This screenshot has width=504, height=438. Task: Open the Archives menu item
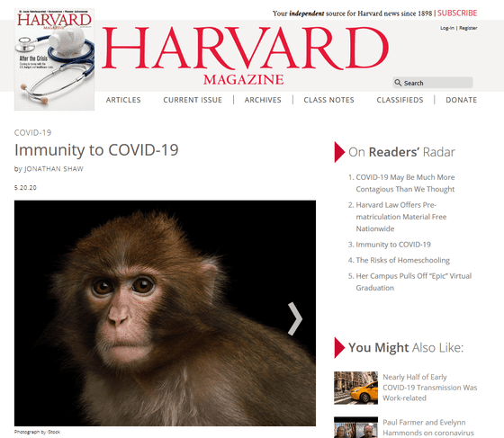(263, 100)
